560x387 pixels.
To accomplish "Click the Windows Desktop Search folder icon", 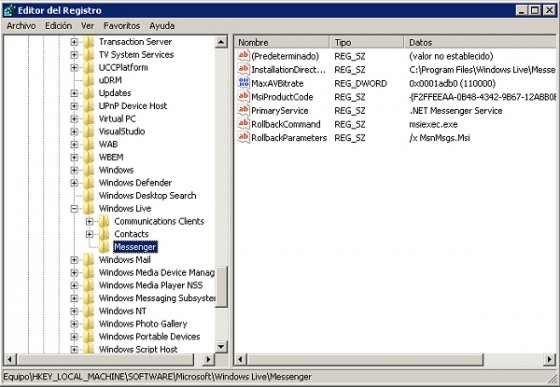I will tap(89, 196).
